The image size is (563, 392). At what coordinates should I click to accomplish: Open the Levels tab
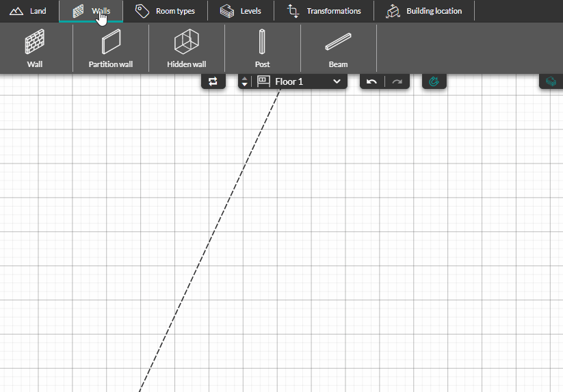241,11
